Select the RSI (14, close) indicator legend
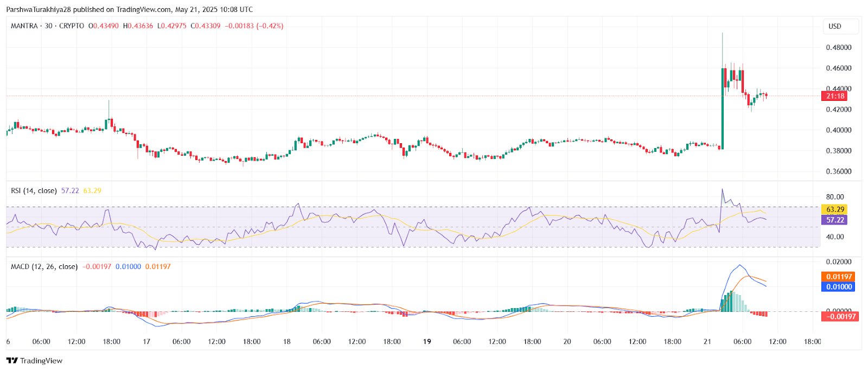The width and height of the screenshot is (868, 371). [x=34, y=191]
